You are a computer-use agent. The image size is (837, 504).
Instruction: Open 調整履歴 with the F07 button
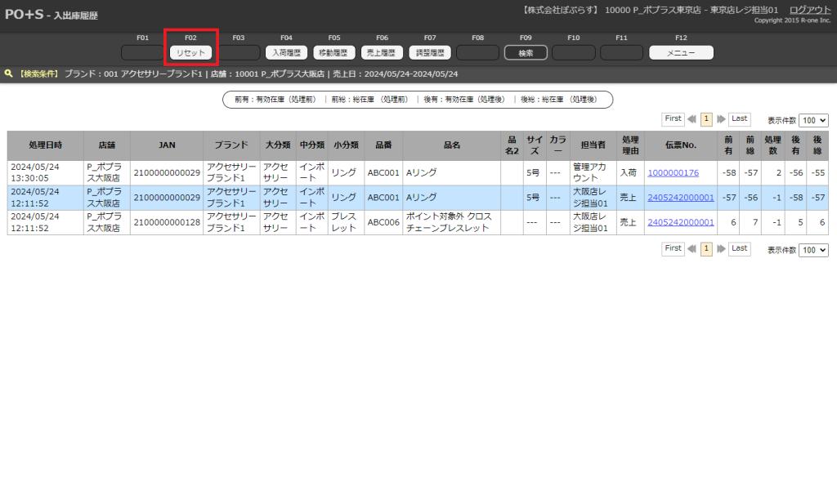[430, 53]
